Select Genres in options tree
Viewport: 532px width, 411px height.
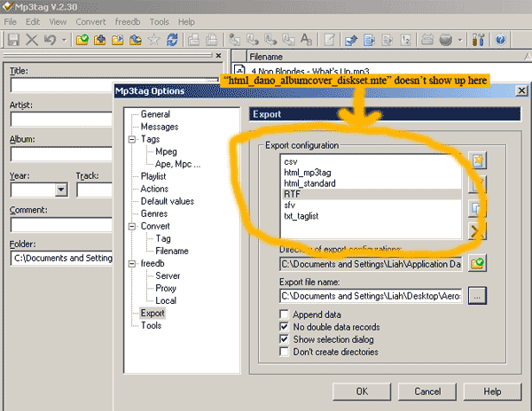coord(154,213)
